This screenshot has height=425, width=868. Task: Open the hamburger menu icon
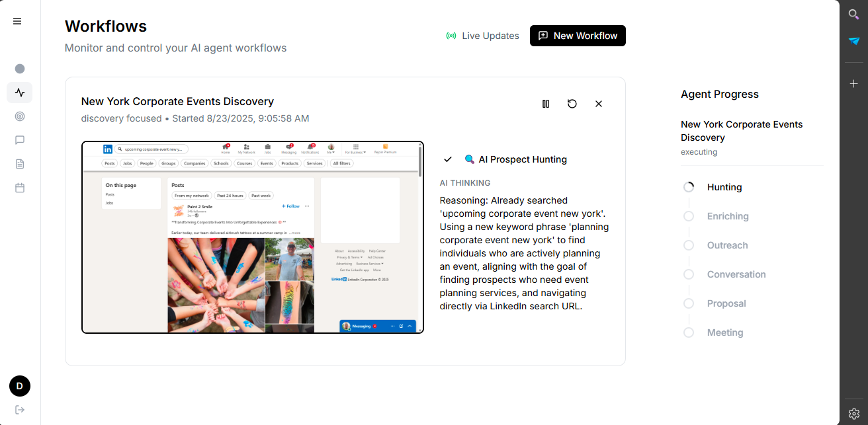[x=17, y=21]
